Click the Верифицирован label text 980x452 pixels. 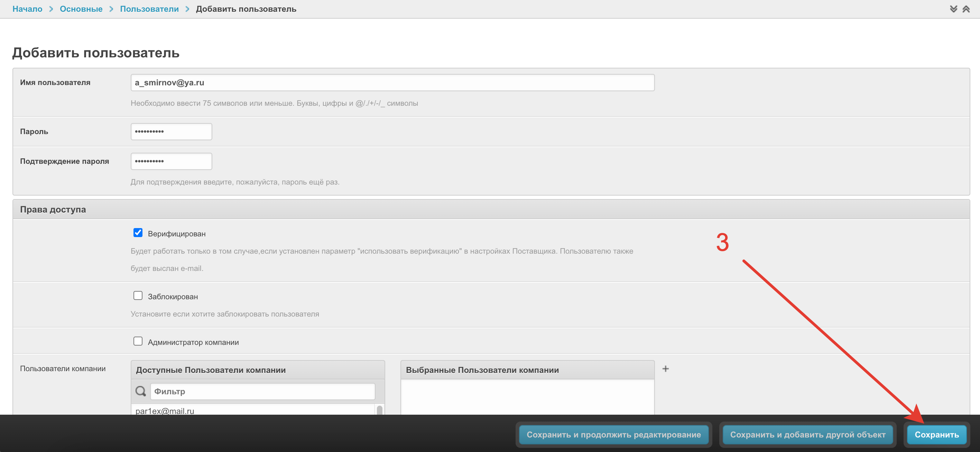pos(176,234)
